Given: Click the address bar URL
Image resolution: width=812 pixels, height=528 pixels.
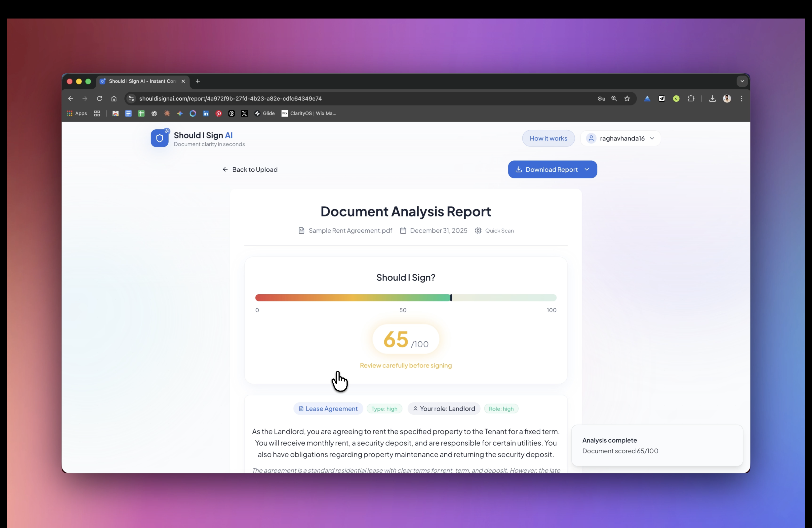Looking at the screenshot, I should pos(230,99).
